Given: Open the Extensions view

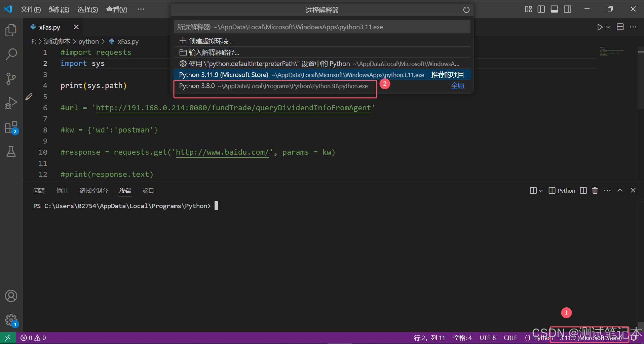Looking at the screenshot, I should (11, 127).
